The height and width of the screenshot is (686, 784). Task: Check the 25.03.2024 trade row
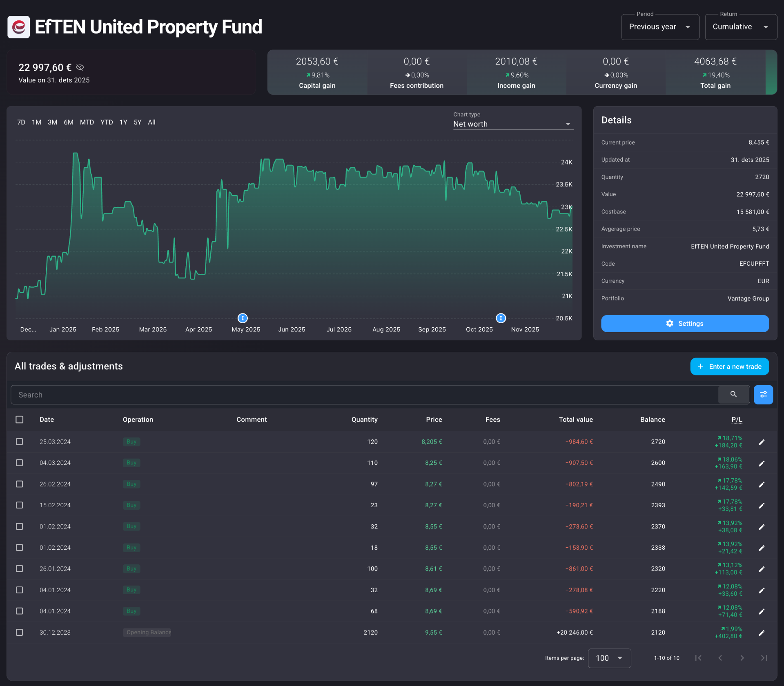[x=19, y=442]
